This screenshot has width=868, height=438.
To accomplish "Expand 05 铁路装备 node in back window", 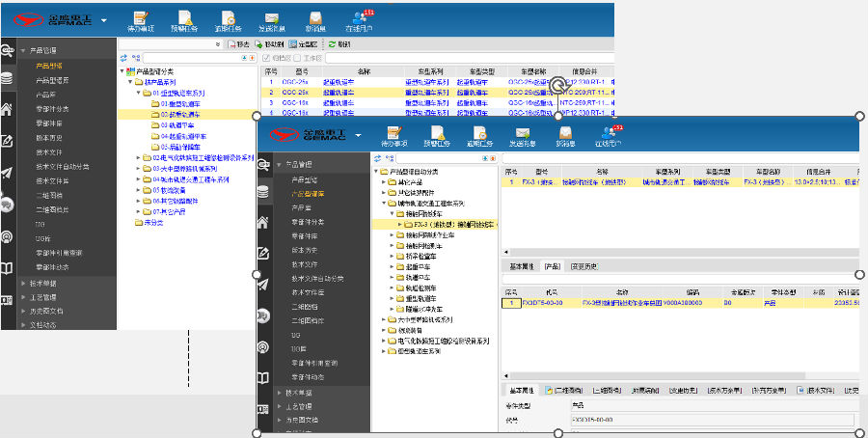I will 139,190.
